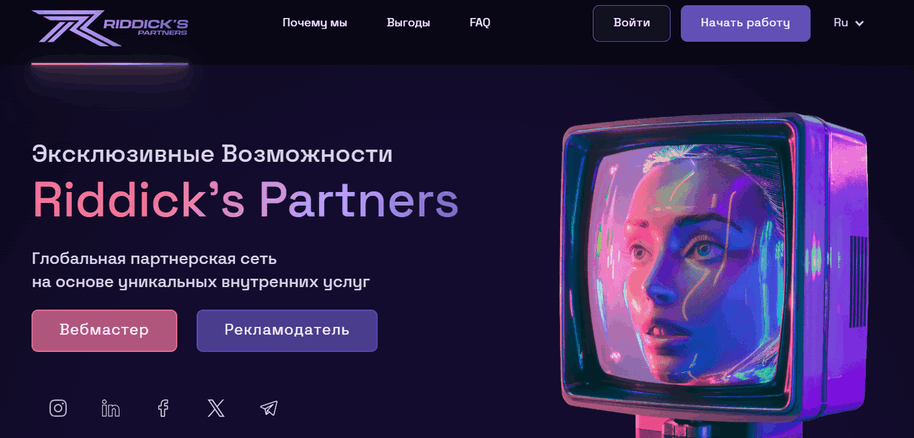
Task: Click the Войти login button
Action: tap(632, 23)
